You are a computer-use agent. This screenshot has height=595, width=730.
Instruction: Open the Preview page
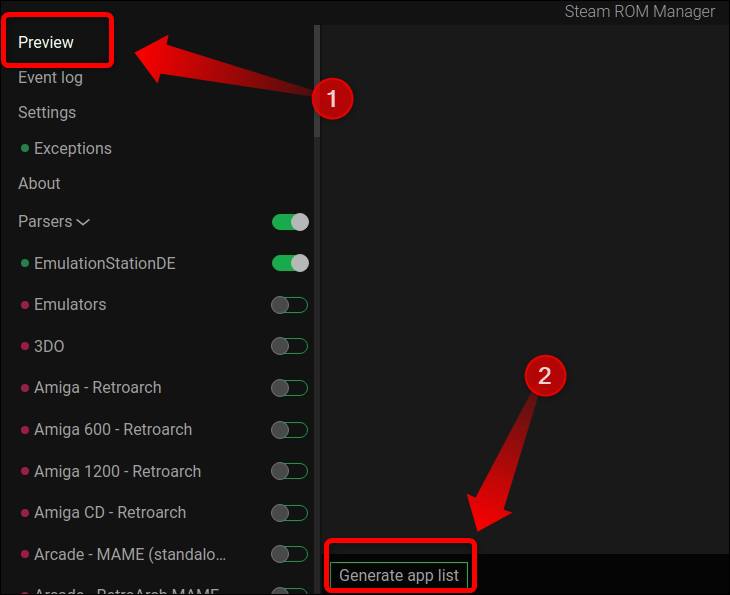pos(46,42)
